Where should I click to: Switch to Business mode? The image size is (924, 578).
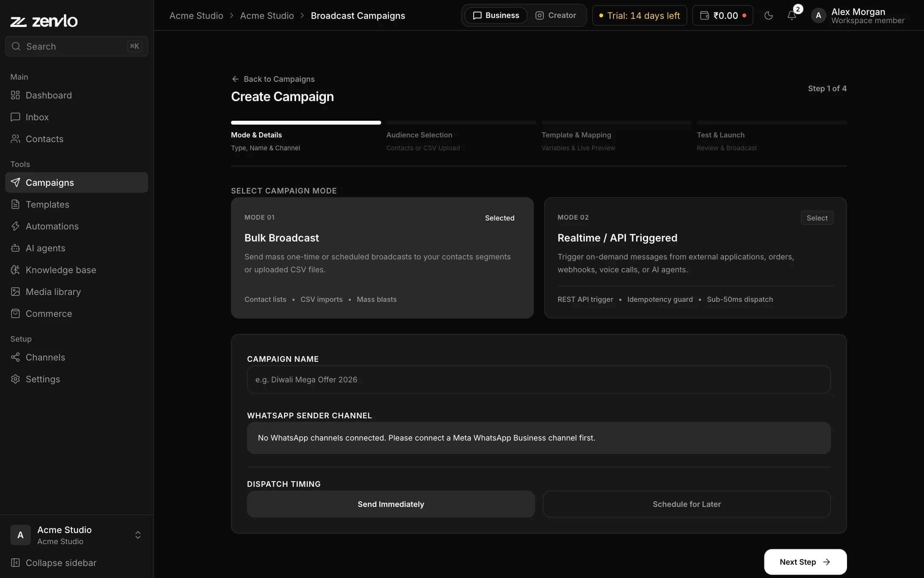(496, 15)
